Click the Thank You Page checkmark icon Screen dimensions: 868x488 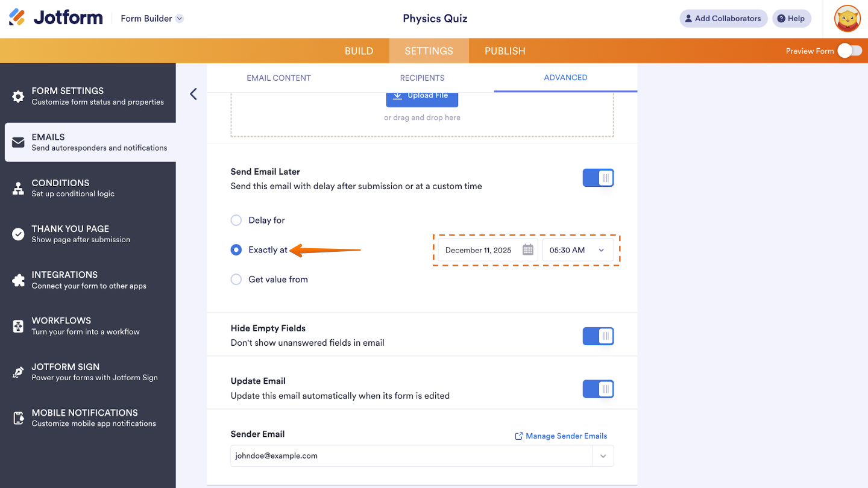(x=19, y=234)
